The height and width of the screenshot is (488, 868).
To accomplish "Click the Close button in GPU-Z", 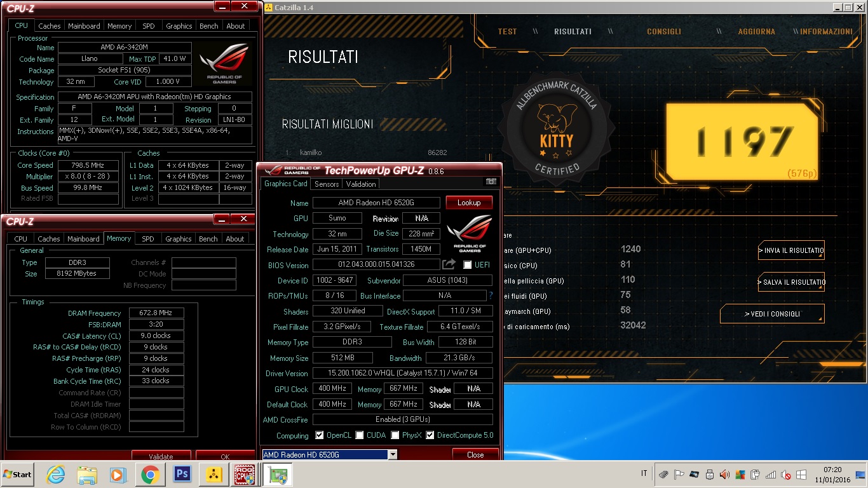I will 475,454.
